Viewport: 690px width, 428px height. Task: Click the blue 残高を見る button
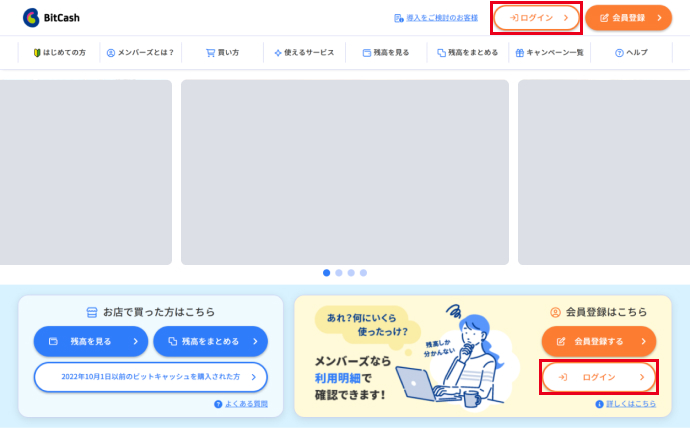(x=91, y=341)
